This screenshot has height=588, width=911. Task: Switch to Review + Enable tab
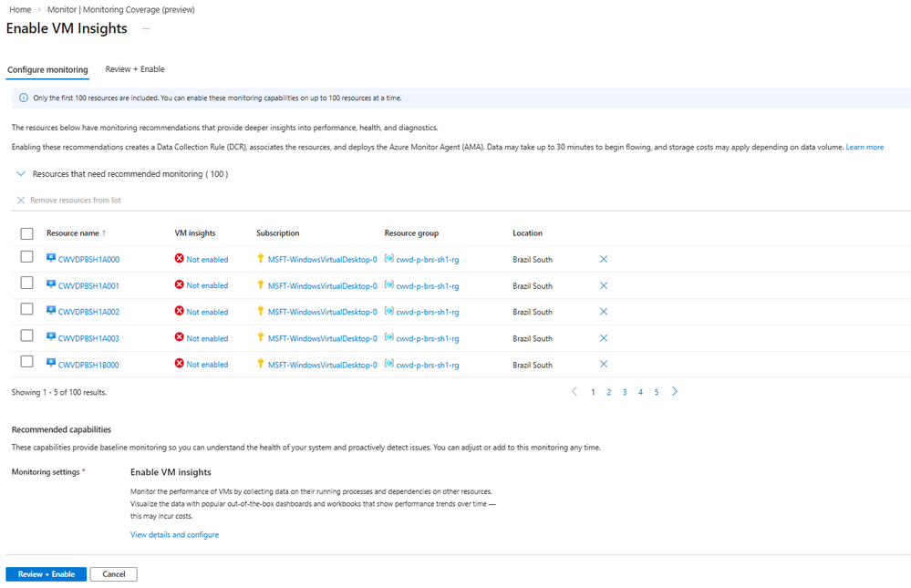[135, 69]
